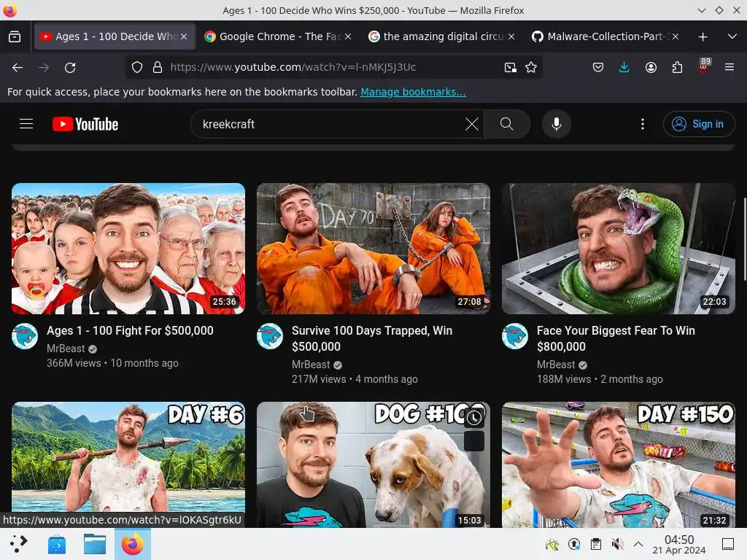Open Firefox application hamburger menu
747x560 pixels.
(x=729, y=68)
